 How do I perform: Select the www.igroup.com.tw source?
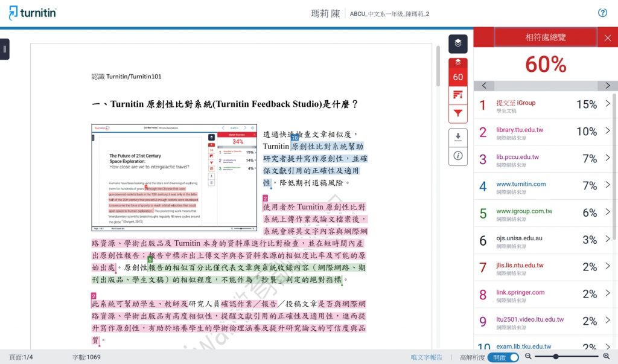(x=524, y=211)
